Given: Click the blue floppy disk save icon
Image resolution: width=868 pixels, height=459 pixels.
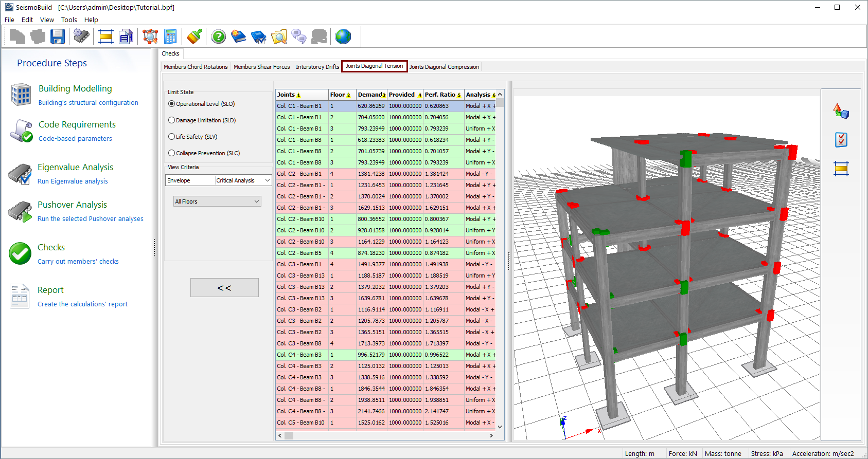Looking at the screenshot, I should click(58, 36).
